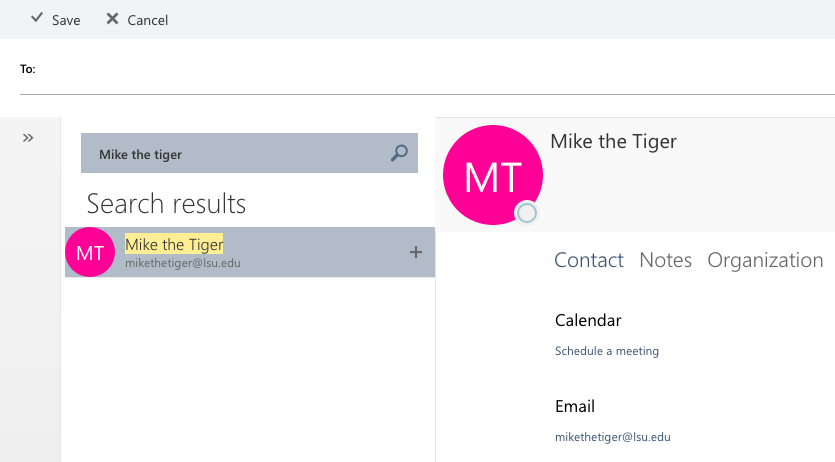This screenshot has width=835, height=462.
Task: Click the large MT contact avatar
Action: (493, 175)
